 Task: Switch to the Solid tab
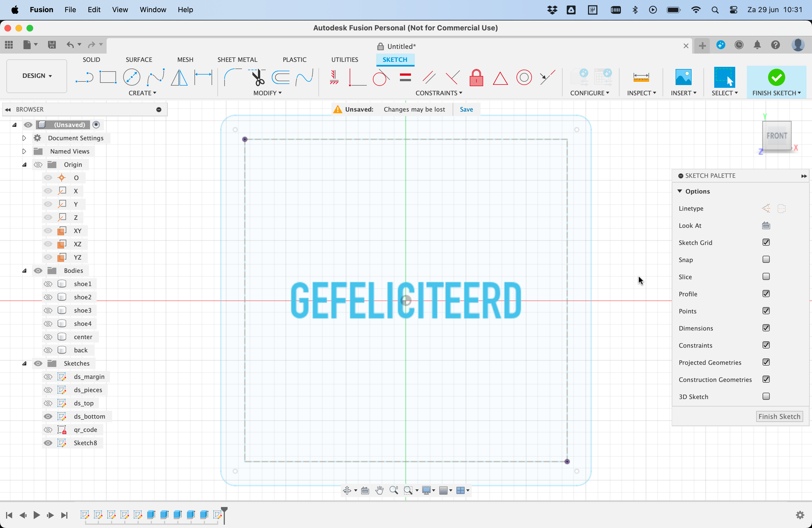[x=92, y=59]
